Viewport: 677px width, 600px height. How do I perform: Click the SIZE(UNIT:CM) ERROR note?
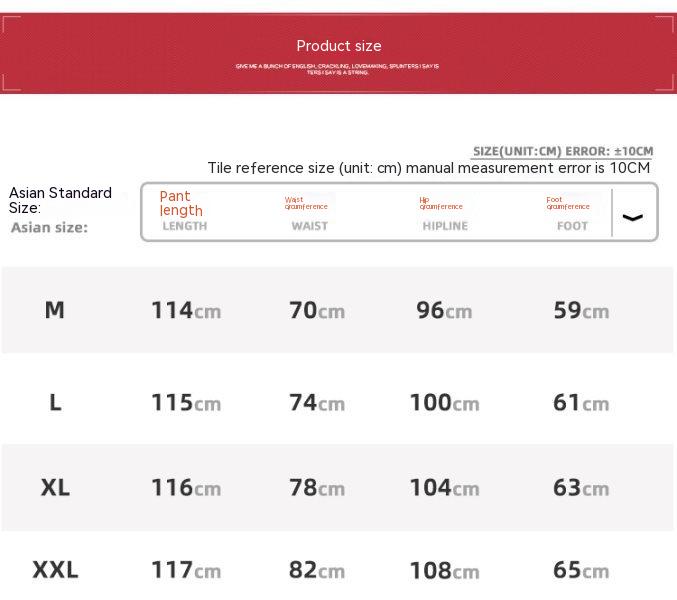point(562,151)
